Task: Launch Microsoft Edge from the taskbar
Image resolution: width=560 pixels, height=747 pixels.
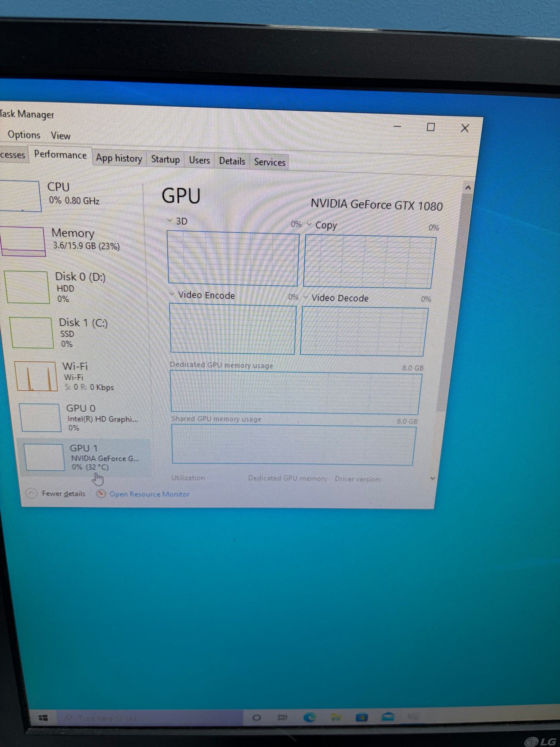Action: coord(309,717)
